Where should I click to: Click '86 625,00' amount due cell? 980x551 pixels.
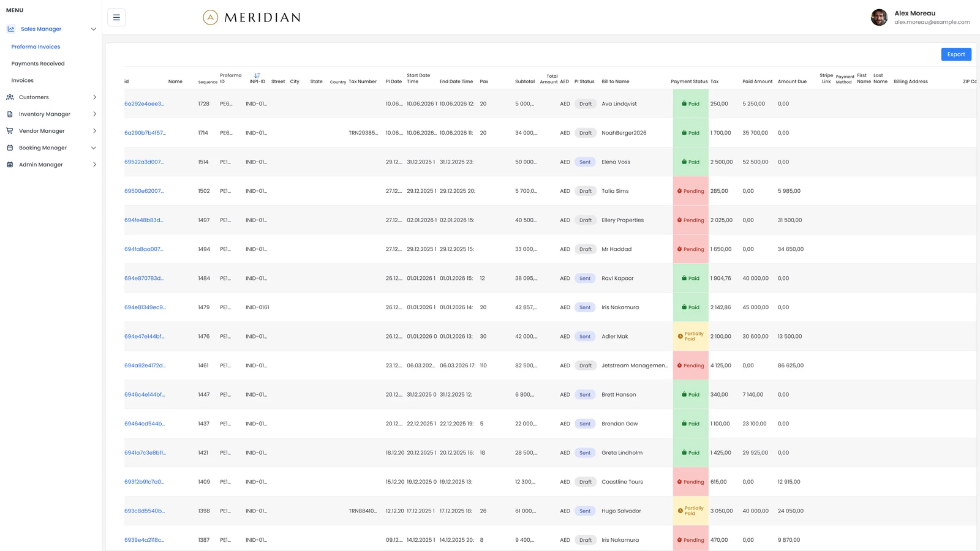click(791, 365)
